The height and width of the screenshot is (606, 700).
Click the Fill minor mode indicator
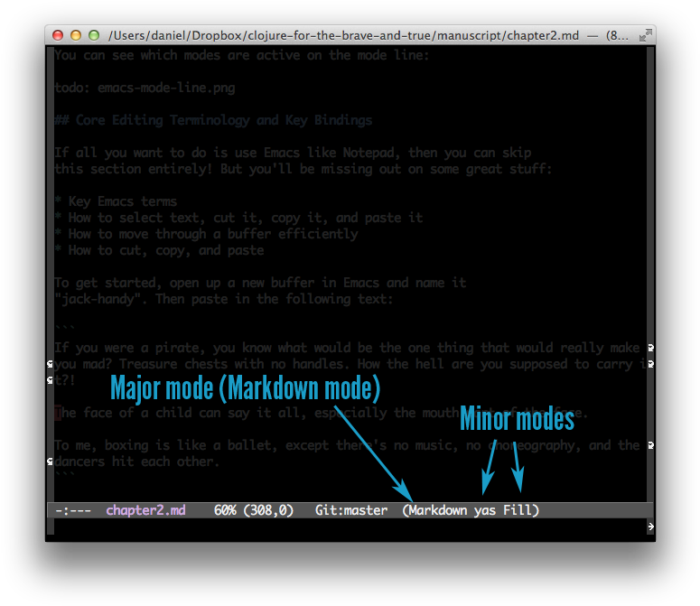[517, 510]
